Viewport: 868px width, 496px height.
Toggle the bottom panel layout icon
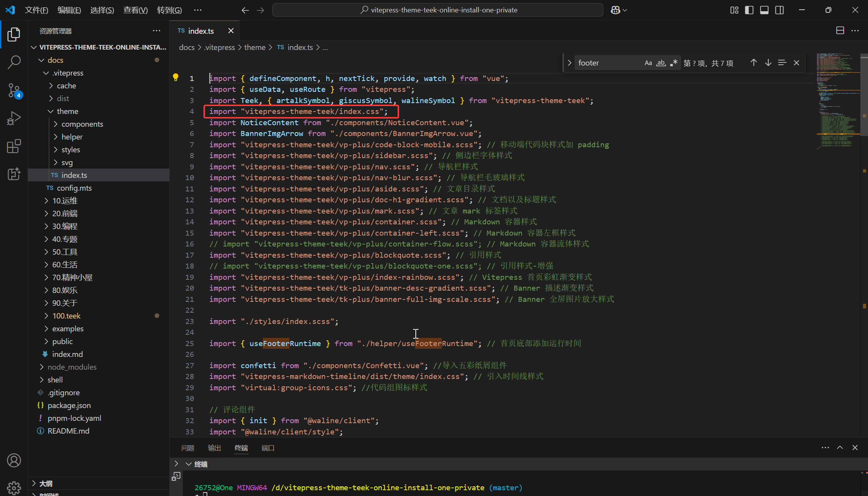click(764, 10)
